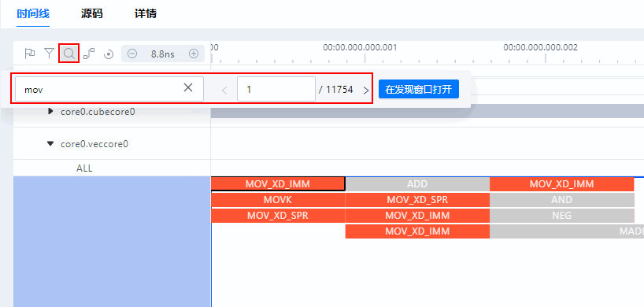Go to next search result arrow

pos(366,91)
